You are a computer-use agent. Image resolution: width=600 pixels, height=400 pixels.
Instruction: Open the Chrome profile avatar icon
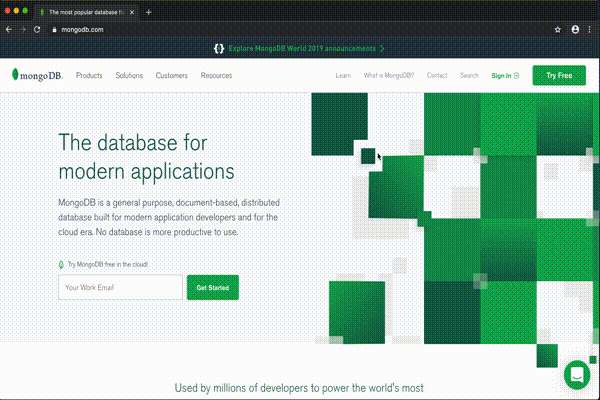(x=575, y=29)
